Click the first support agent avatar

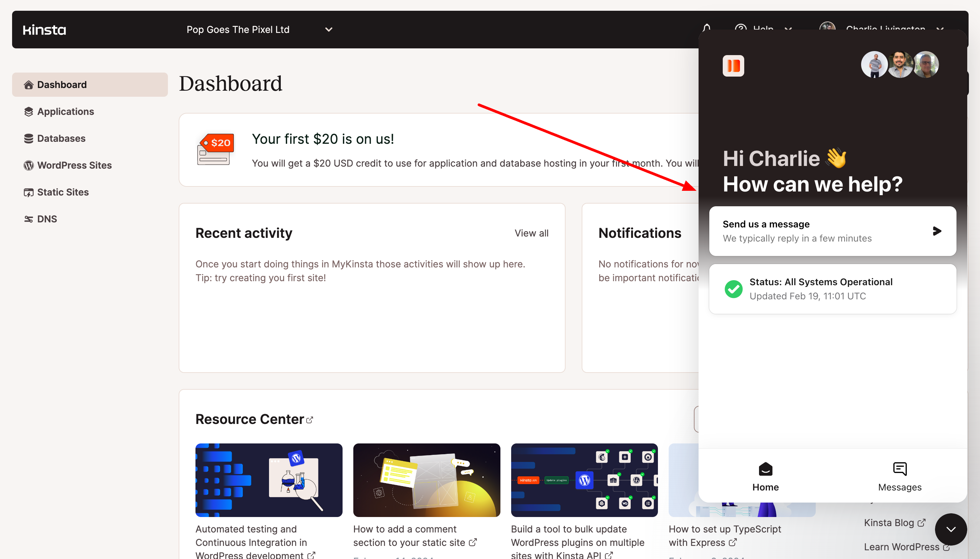tap(874, 64)
